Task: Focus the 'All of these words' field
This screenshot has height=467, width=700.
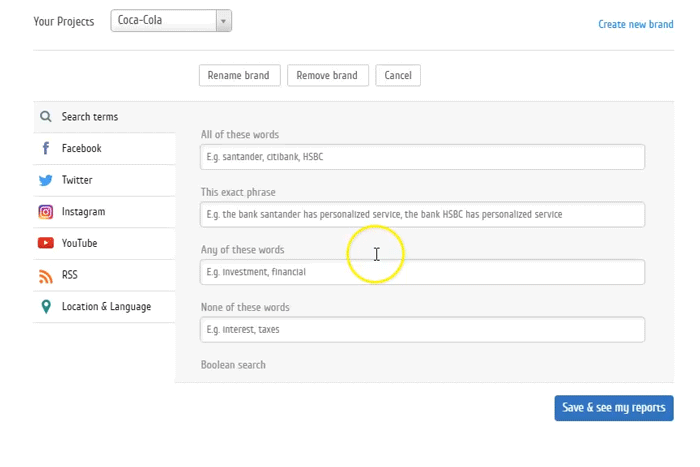Action: point(422,157)
